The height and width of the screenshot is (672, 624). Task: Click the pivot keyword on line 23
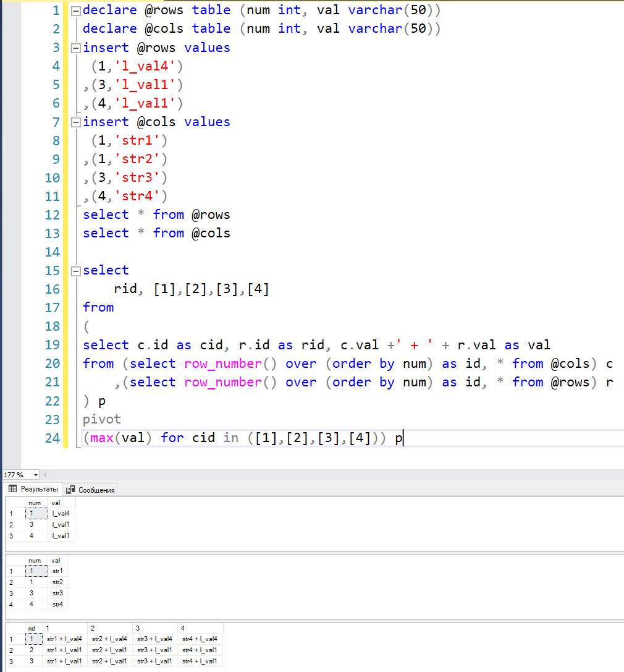tap(101, 419)
